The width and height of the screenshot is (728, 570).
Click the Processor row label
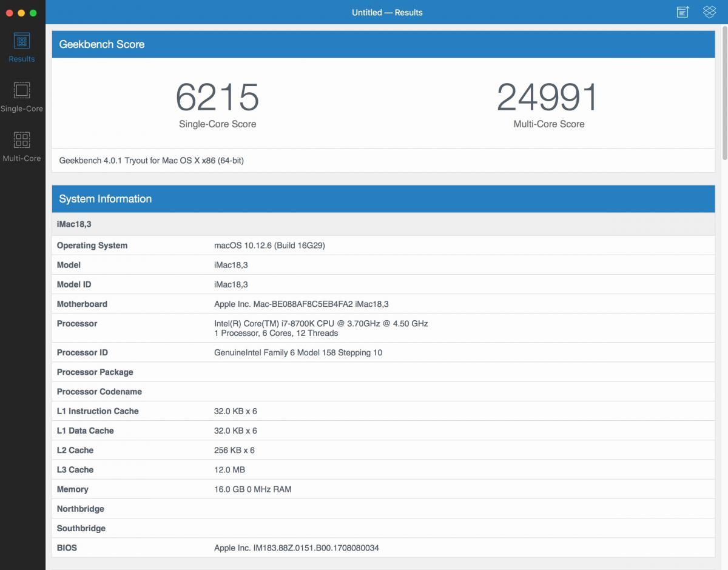[77, 323]
